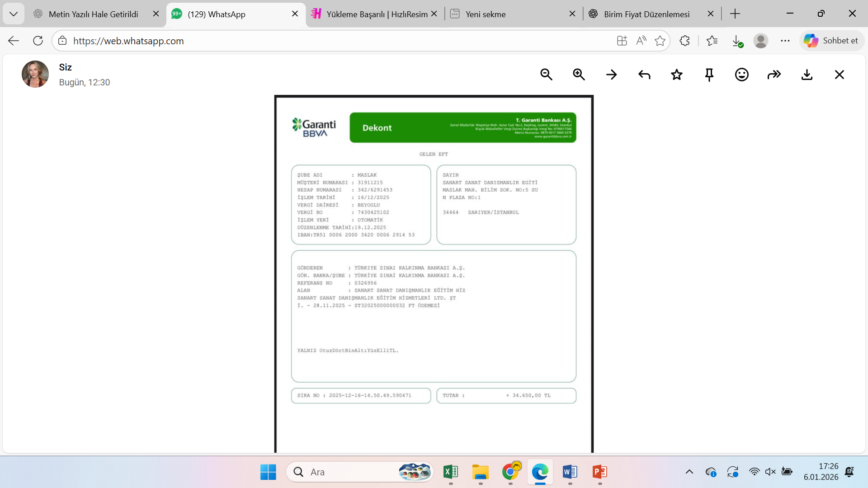
Task: Open File Explorer from the taskbar
Action: point(481,472)
